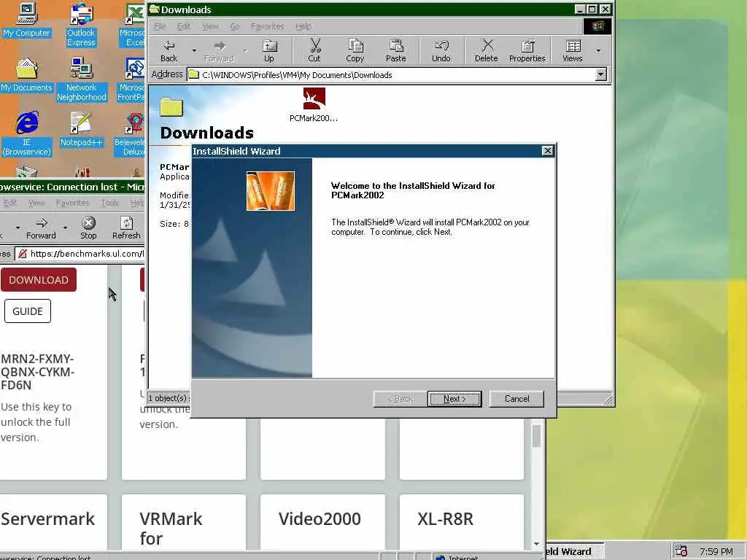
Task: Click the MRN2-FXMY-QBNX-CYKM-FD6N license key text
Action: tap(38, 372)
